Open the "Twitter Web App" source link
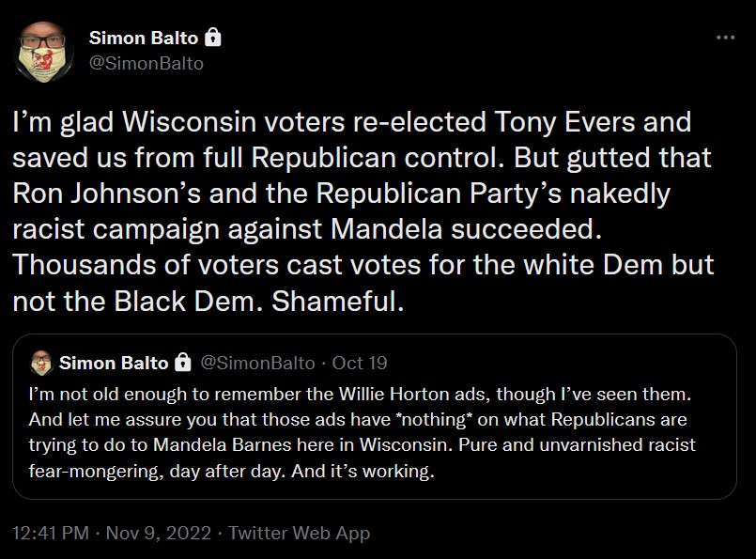This screenshot has height=559, width=756. click(x=299, y=533)
